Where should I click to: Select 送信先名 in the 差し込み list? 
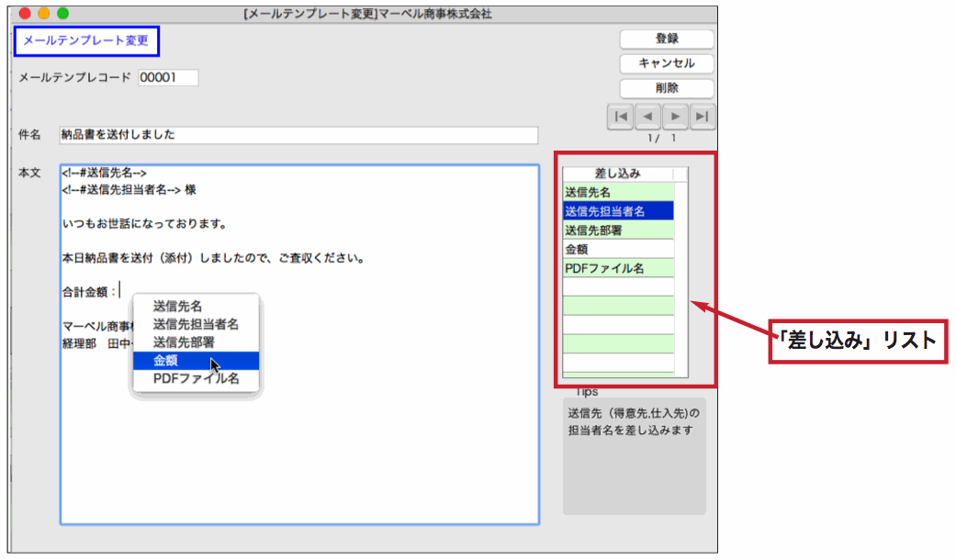[618, 192]
